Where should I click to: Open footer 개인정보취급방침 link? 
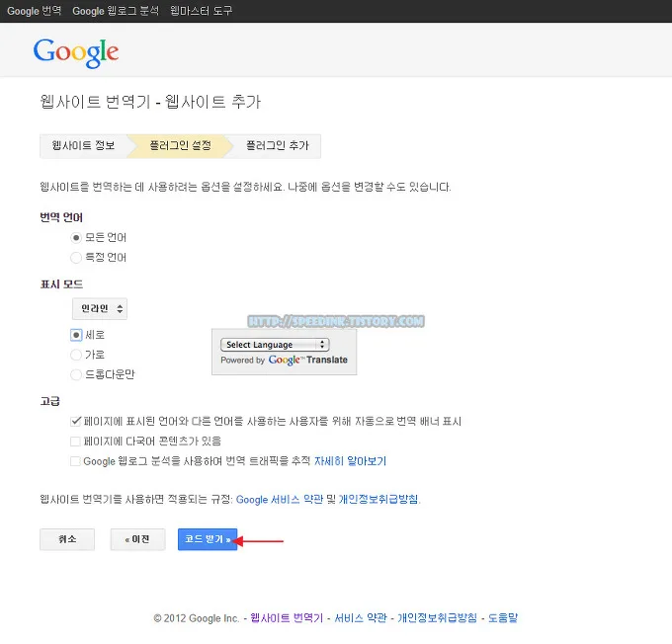click(437, 618)
